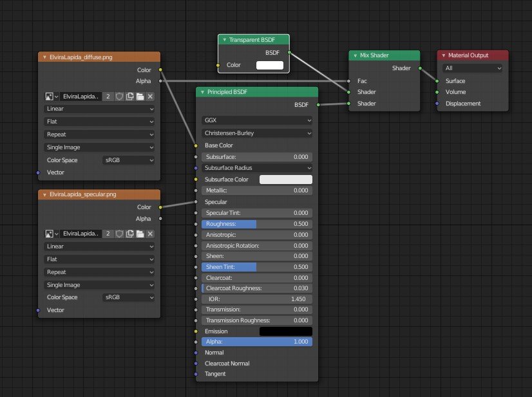Unlink the image in the specular node
532x397 pixels.
click(150, 234)
